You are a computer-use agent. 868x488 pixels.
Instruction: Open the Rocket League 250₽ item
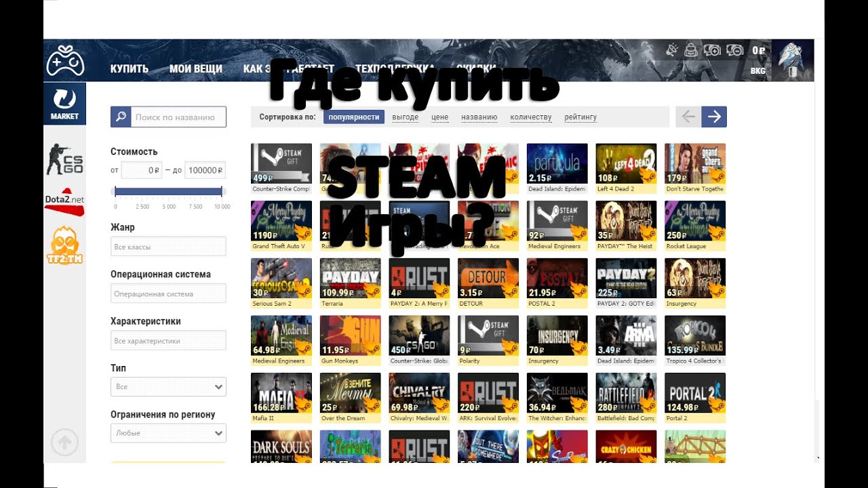click(x=695, y=226)
